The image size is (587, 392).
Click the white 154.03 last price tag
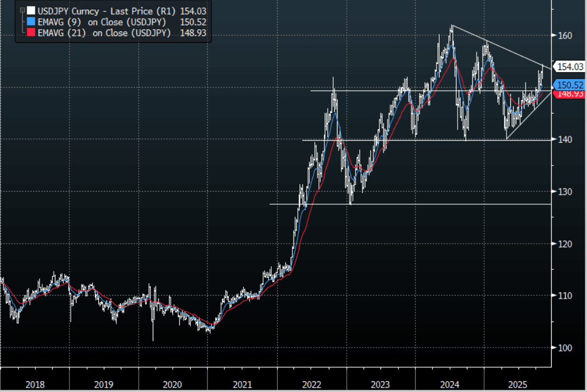(x=569, y=66)
